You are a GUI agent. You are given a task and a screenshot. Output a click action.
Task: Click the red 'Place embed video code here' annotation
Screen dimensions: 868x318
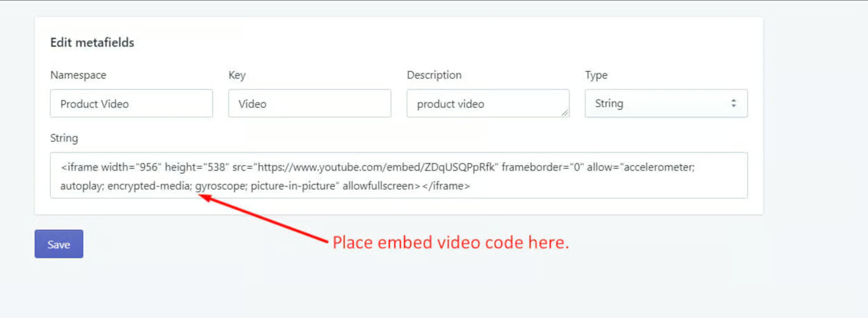tap(451, 242)
